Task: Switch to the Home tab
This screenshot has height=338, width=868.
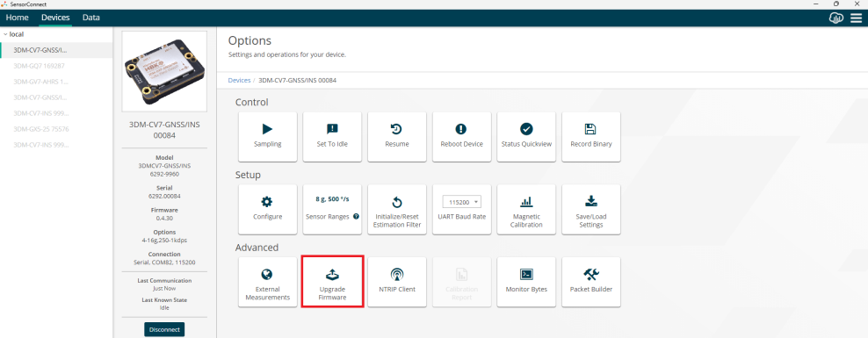Action: 18,18
